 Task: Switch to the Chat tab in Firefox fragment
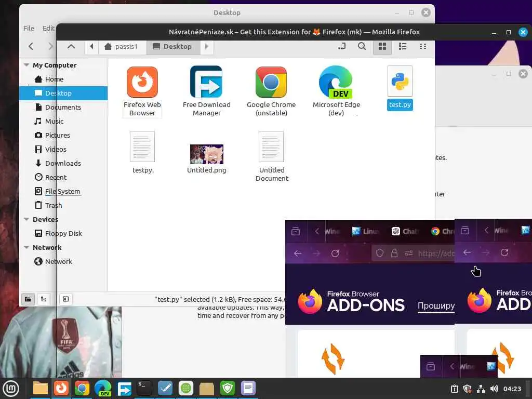coord(405,231)
